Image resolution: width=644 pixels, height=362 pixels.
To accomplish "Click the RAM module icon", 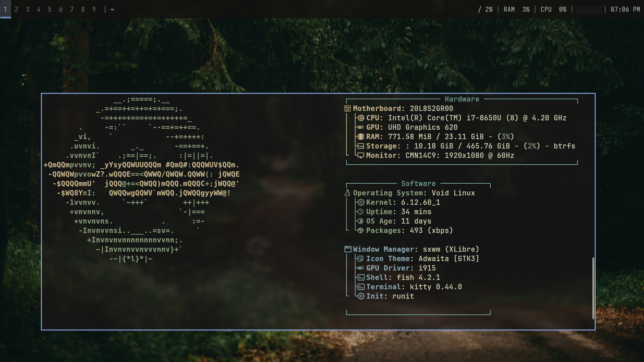I will tap(361, 137).
